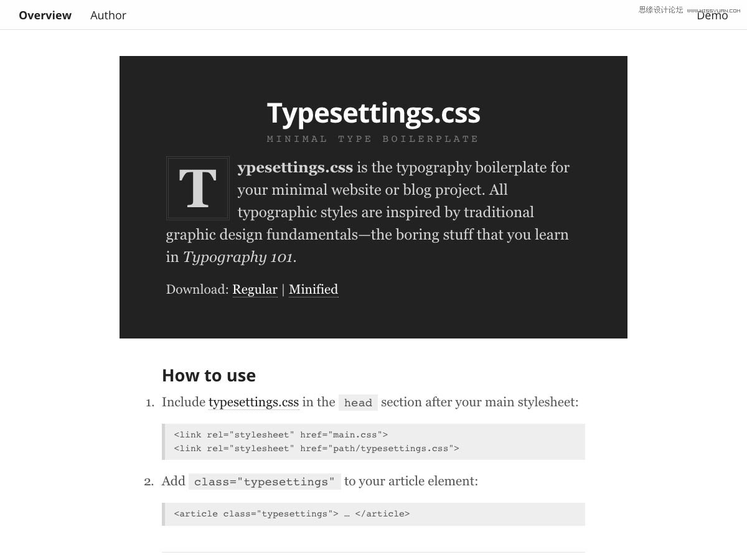Screen dimensions: 747x560
Task: Click the horizontal divider below instructions
Action: coord(374,552)
